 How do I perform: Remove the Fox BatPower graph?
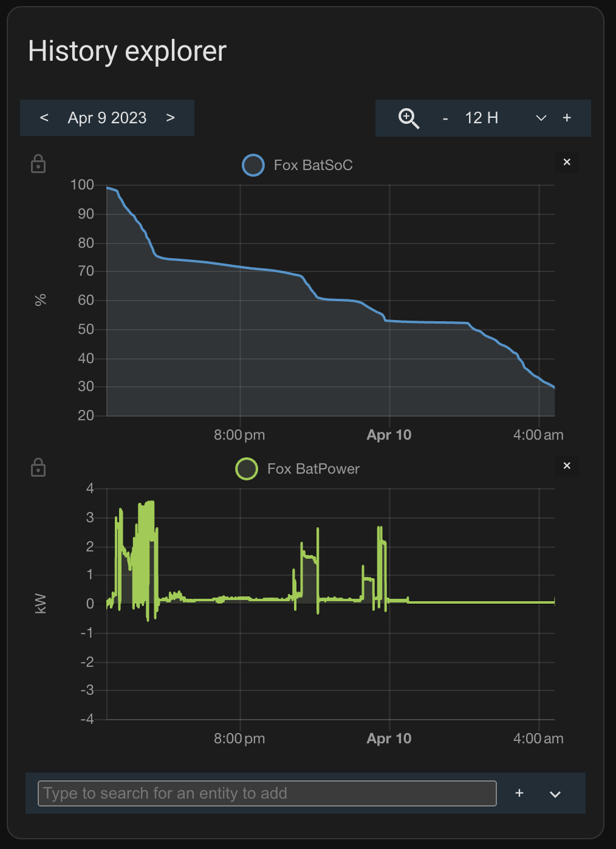click(567, 466)
